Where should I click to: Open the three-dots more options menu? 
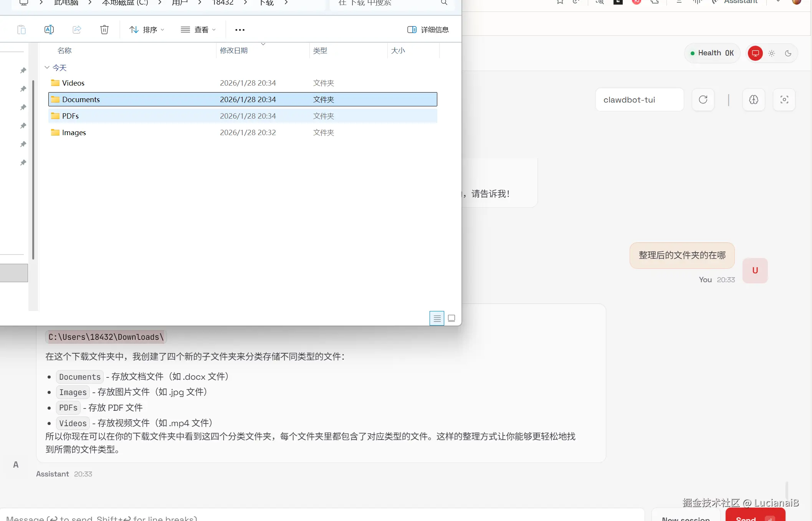click(240, 30)
